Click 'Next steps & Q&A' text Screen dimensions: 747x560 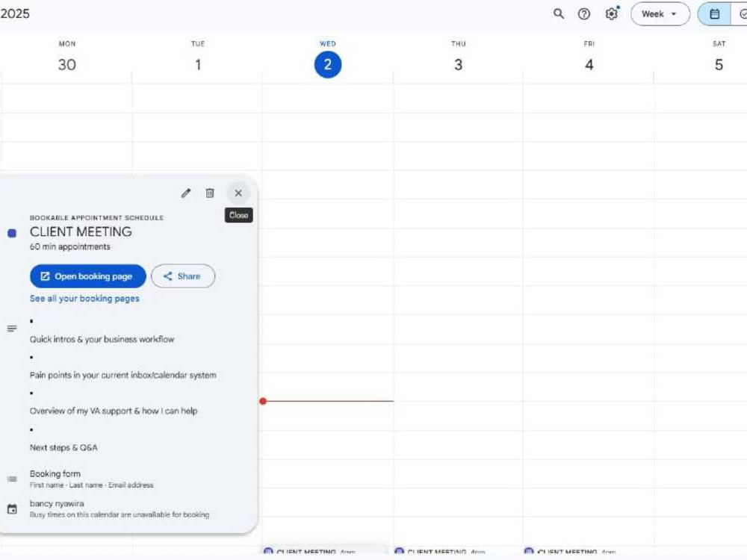63,447
